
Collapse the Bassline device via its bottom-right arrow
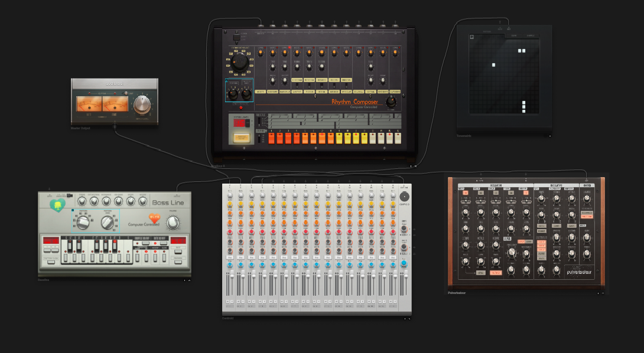pyautogui.click(x=189, y=280)
